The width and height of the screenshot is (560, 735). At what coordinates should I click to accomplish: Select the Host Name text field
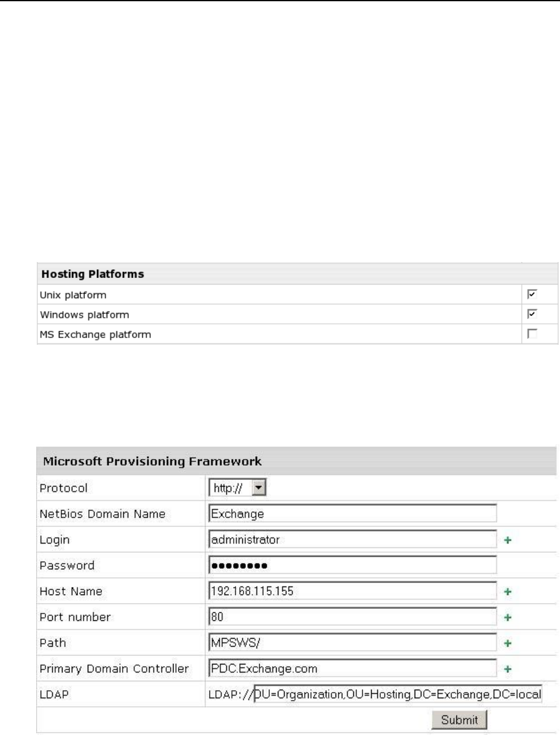352,592
